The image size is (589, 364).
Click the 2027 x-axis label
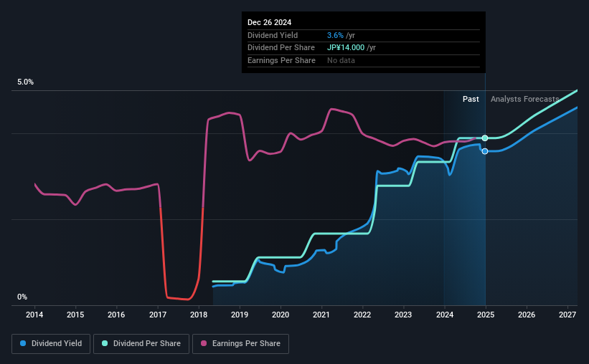tap(567, 315)
